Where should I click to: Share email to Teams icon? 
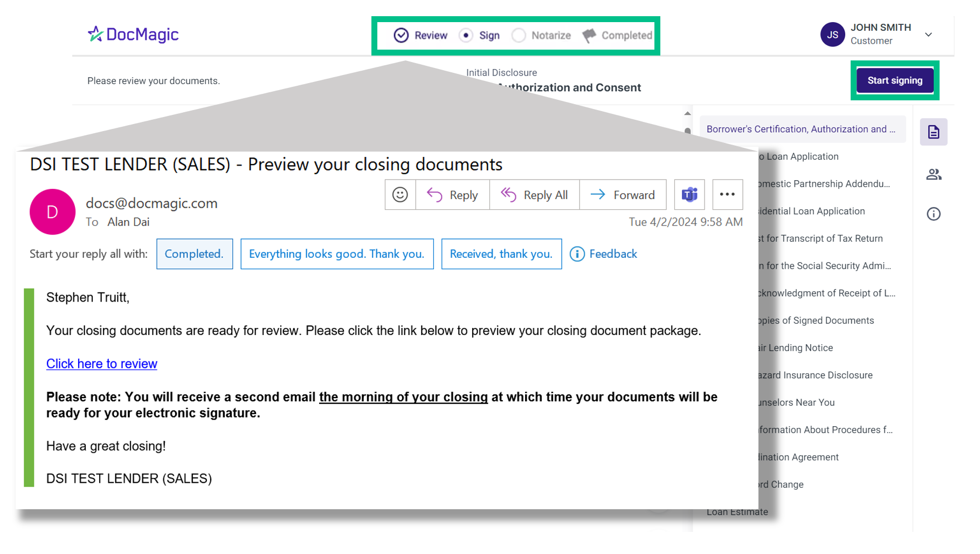(x=689, y=195)
